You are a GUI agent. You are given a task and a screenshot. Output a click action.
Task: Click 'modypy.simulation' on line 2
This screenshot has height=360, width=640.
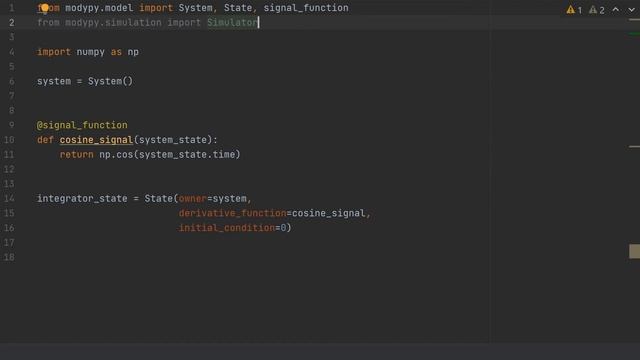[x=113, y=22]
